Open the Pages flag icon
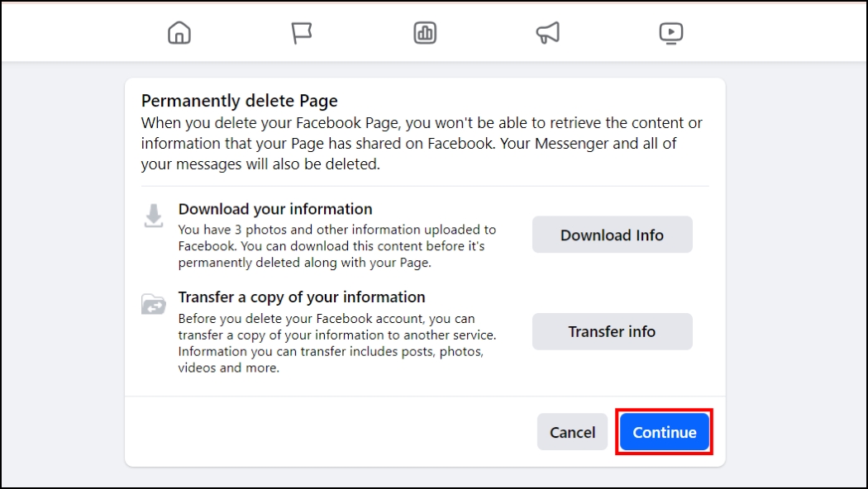Viewport: 868px width, 489px height. [302, 31]
